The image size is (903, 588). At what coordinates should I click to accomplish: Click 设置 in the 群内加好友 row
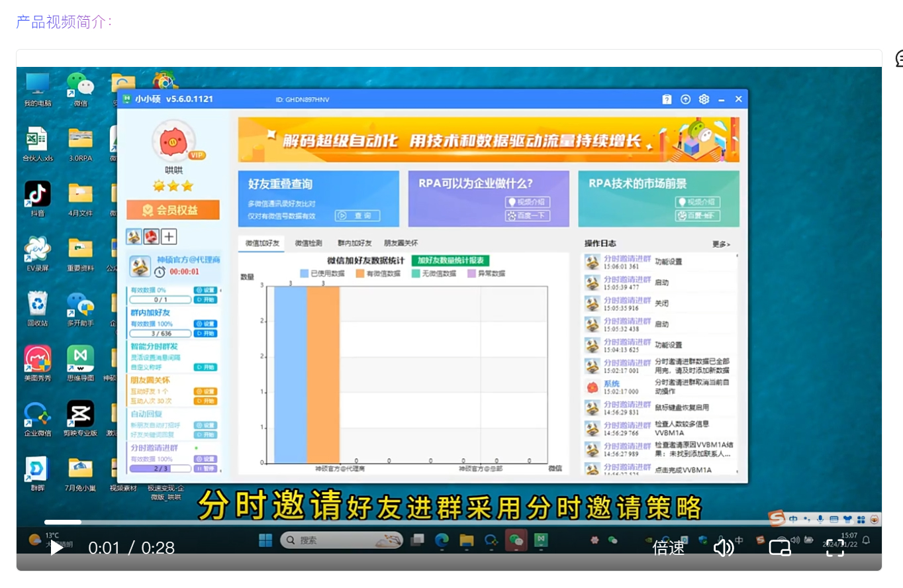click(205, 324)
